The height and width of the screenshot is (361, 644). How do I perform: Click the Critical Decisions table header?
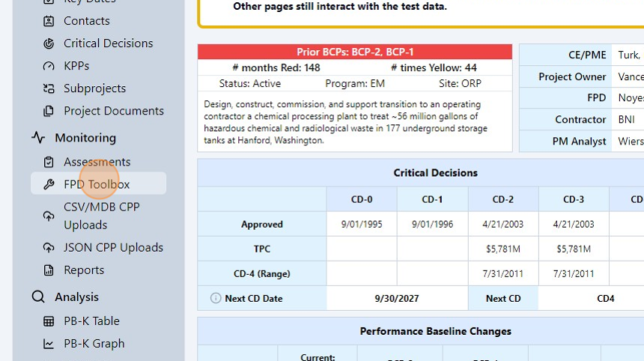pyautogui.click(x=435, y=173)
